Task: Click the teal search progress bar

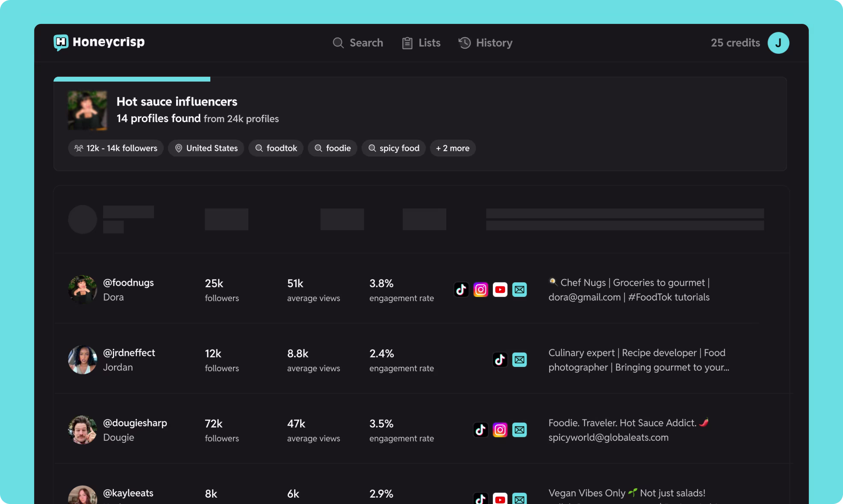Action: (132, 79)
